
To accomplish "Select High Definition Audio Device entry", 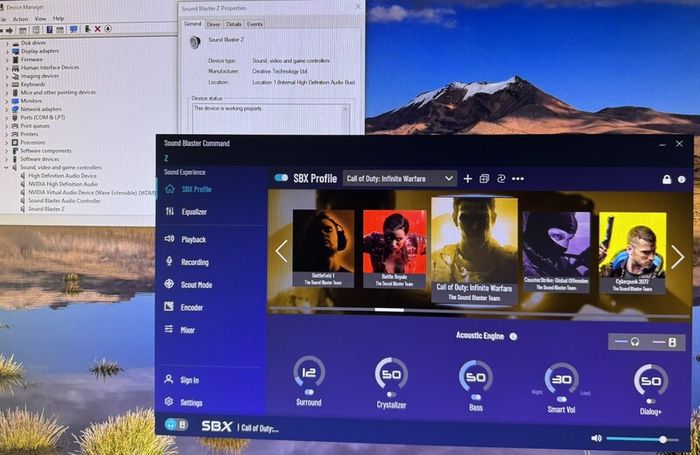I will coord(62,176).
